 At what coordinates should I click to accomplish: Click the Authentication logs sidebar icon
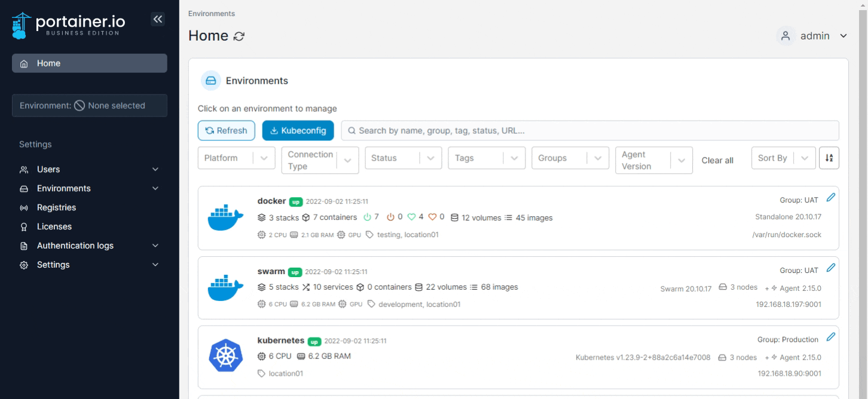(25, 246)
